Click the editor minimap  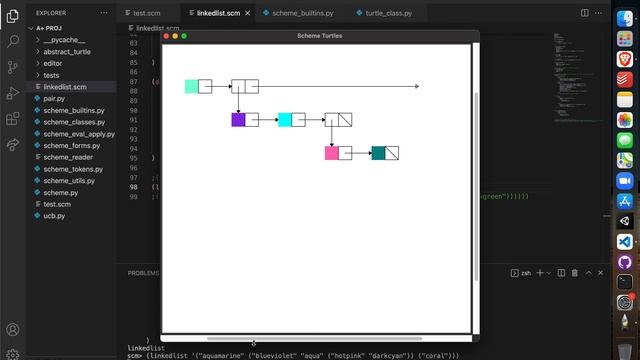(x=578, y=78)
